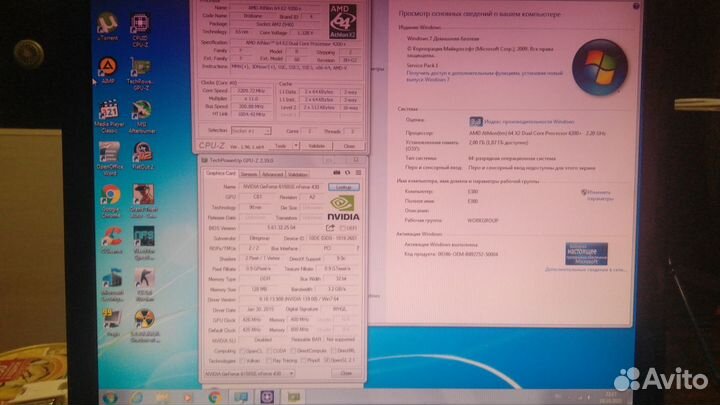The image size is (720, 405).
Task: Open the CCleaner desktop shortcut
Action: pos(112,241)
